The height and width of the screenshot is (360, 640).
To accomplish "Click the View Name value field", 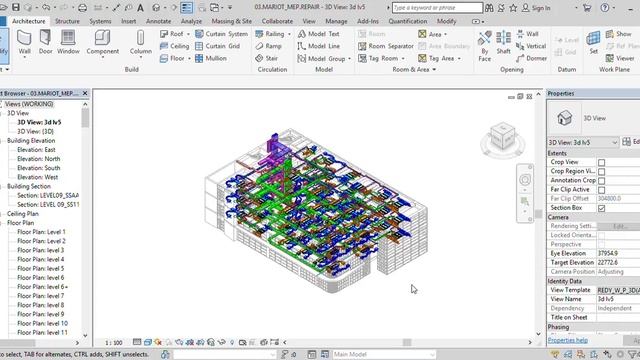I will pyautogui.click(x=618, y=299).
